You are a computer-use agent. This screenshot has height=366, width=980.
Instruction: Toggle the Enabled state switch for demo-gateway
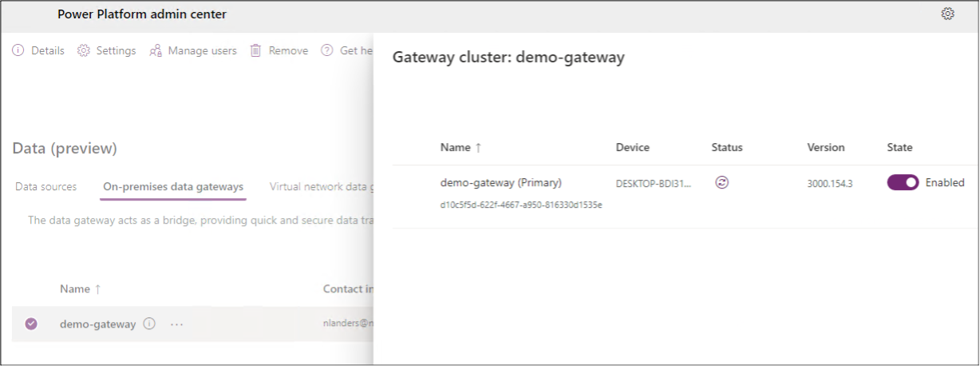click(x=903, y=182)
